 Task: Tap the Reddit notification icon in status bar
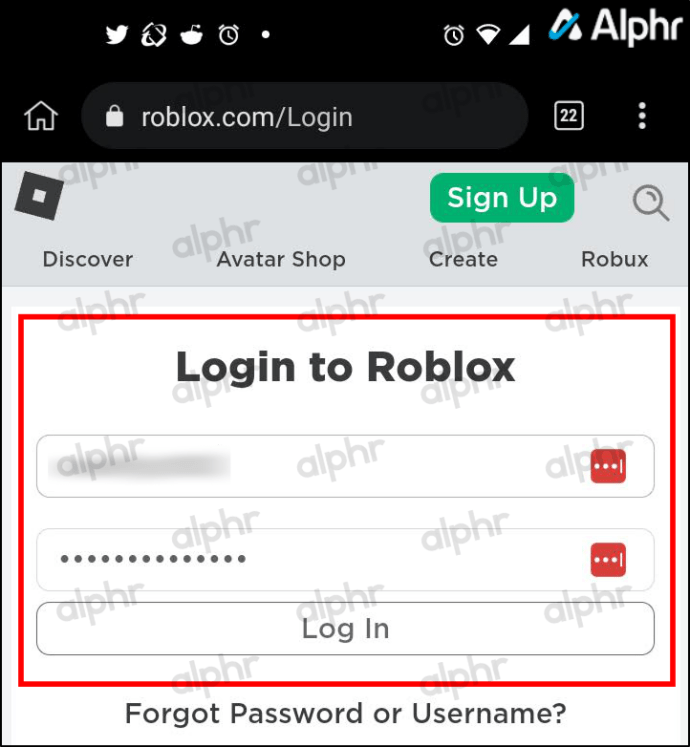(192, 35)
